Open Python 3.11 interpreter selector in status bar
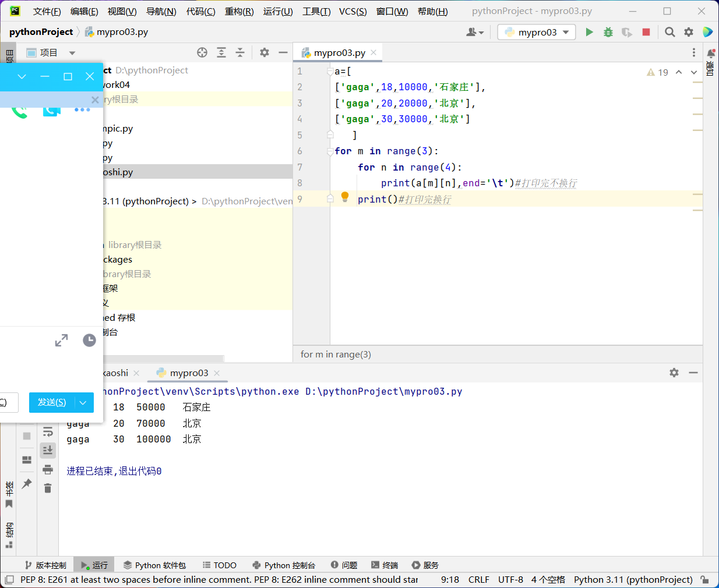The image size is (719, 588). [633, 580]
